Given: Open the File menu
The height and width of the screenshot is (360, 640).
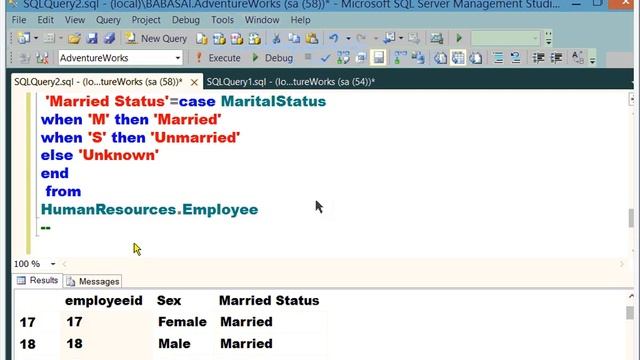Looking at the screenshot, I should pyautogui.click(x=19, y=20).
